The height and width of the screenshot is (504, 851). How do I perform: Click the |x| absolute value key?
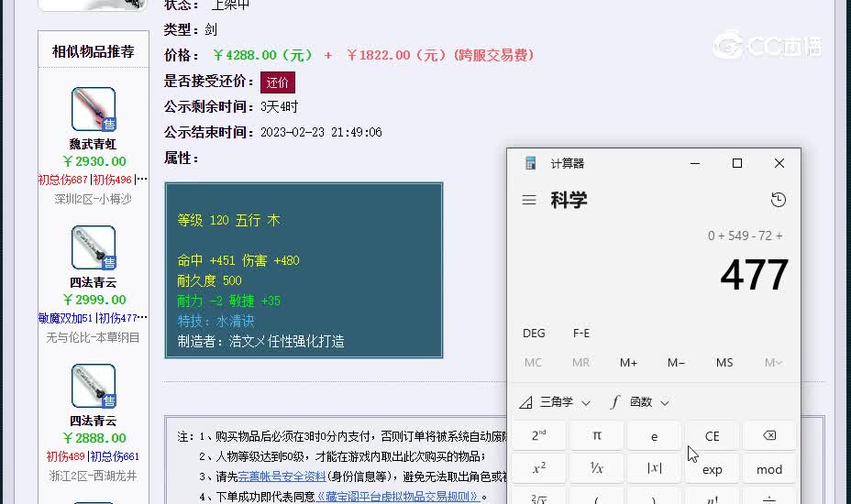[x=654, y=469]
